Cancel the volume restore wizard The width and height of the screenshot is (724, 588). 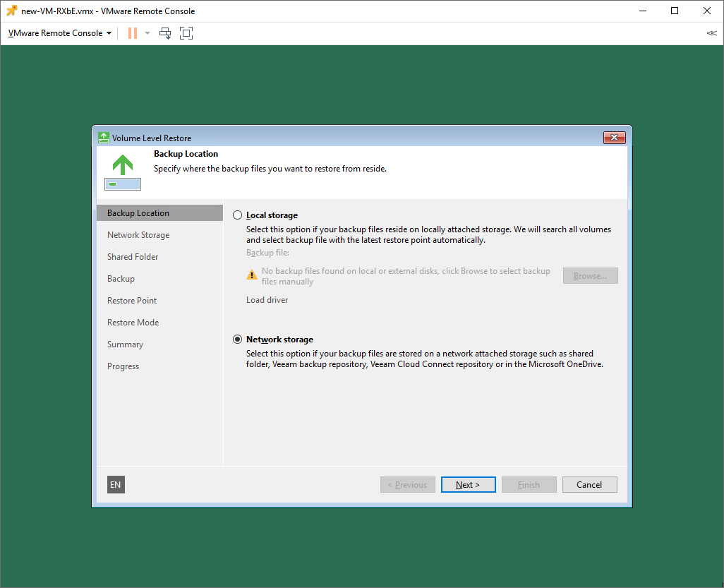click(x=590, y=484)
